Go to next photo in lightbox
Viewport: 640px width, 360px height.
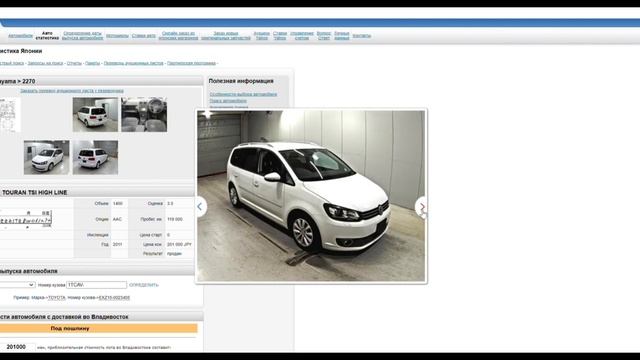tap(421, 207)
